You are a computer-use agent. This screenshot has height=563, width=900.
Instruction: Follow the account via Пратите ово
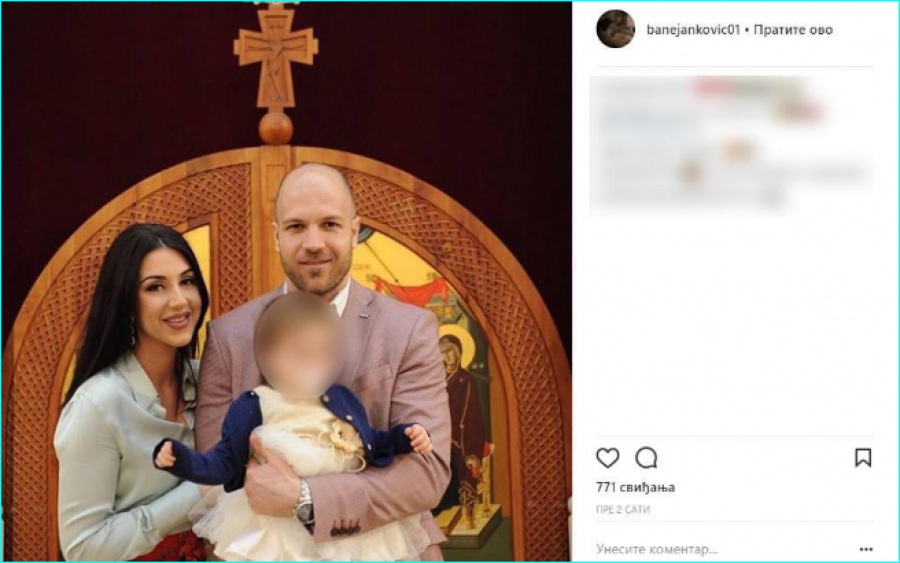(793, 30)
